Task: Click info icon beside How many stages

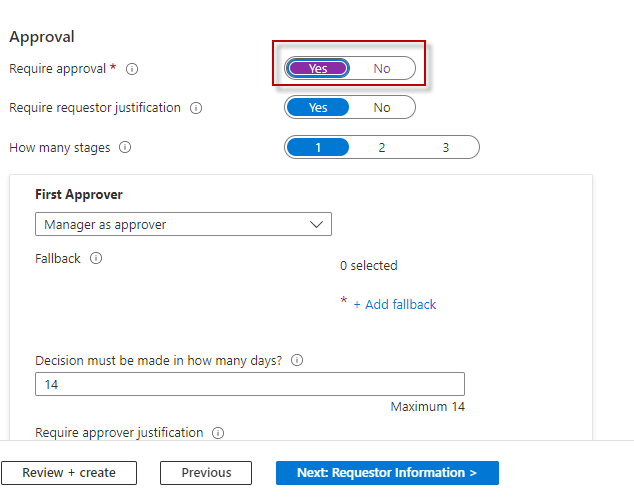Action: coord(125,147)
